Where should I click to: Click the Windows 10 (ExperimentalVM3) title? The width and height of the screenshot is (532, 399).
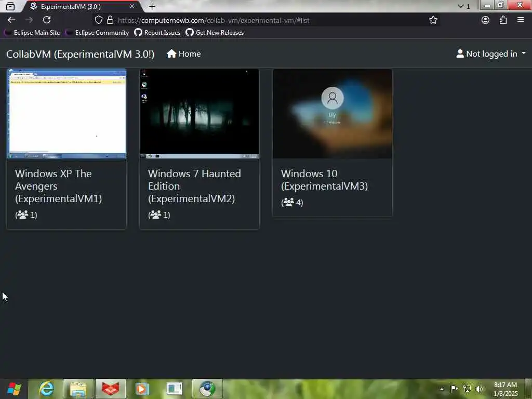pyautogui.click(x=324, y=180)
